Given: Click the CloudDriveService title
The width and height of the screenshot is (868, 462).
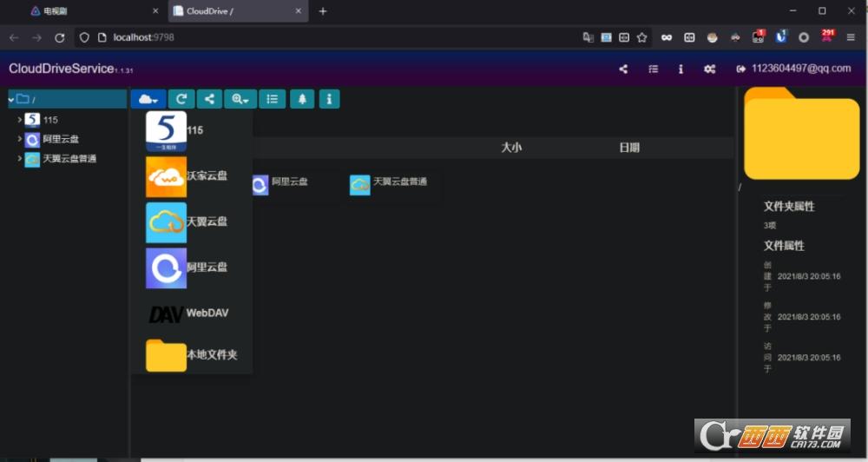Looking at the screenshot, I should tap(62, 69).
